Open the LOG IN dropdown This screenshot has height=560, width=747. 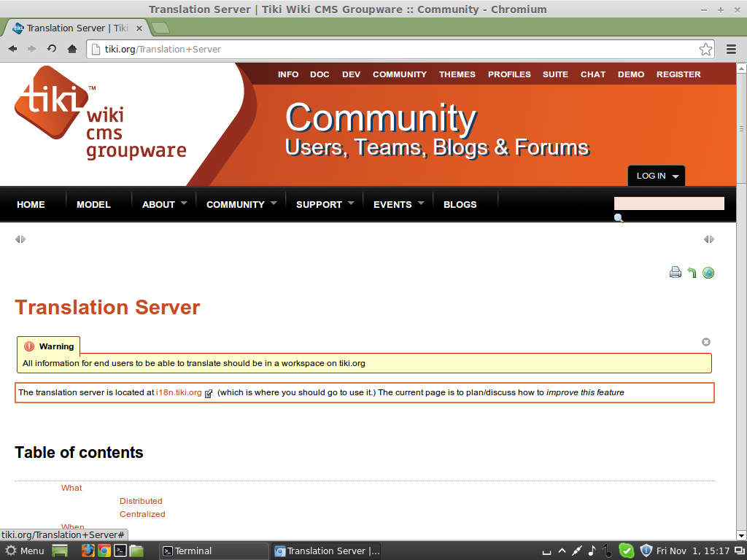[x=657, y=176]
